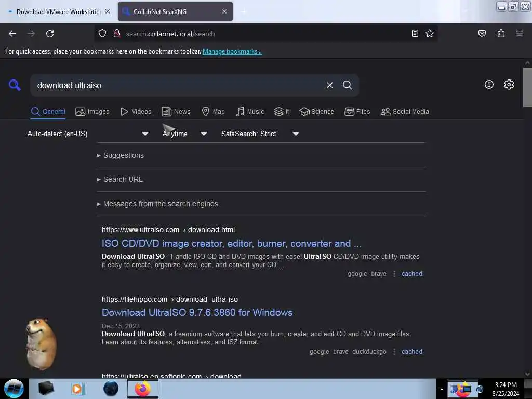Viewport: 532px width, 399px height.
Task: Clear the search query with the X
Action: (329, 85)
